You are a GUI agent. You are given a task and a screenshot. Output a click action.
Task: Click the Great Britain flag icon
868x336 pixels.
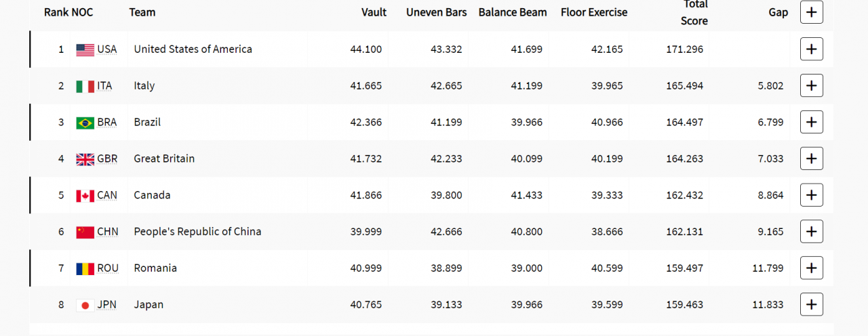point(85,159)
